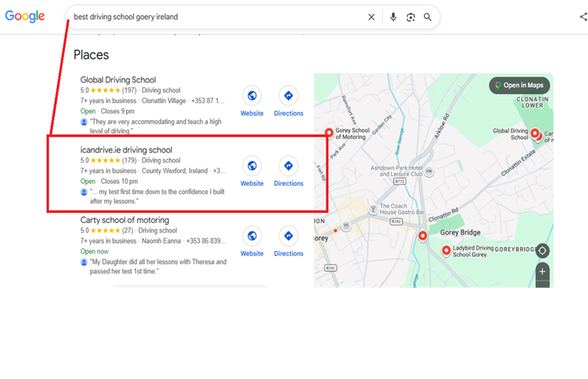Select the Global Driving School map pin
The image size is (588, 379).
click(535, 133)
